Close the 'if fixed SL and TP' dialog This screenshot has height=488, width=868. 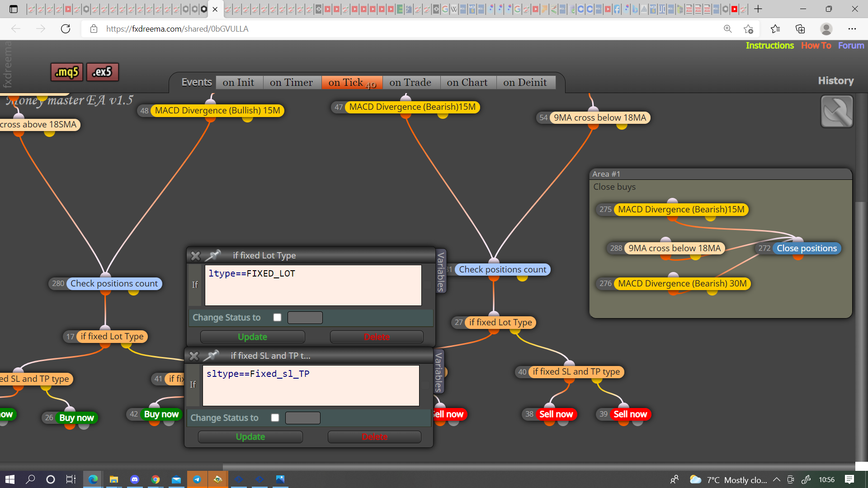pos(193,356)
